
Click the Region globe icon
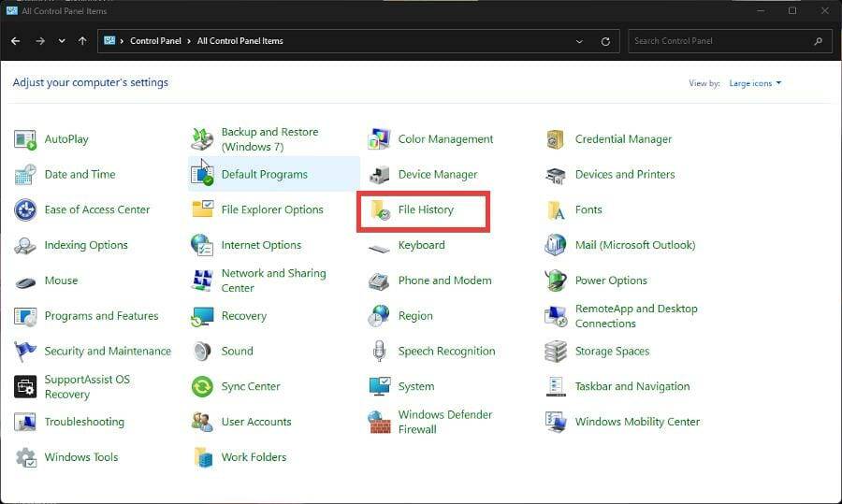(379, 316)
